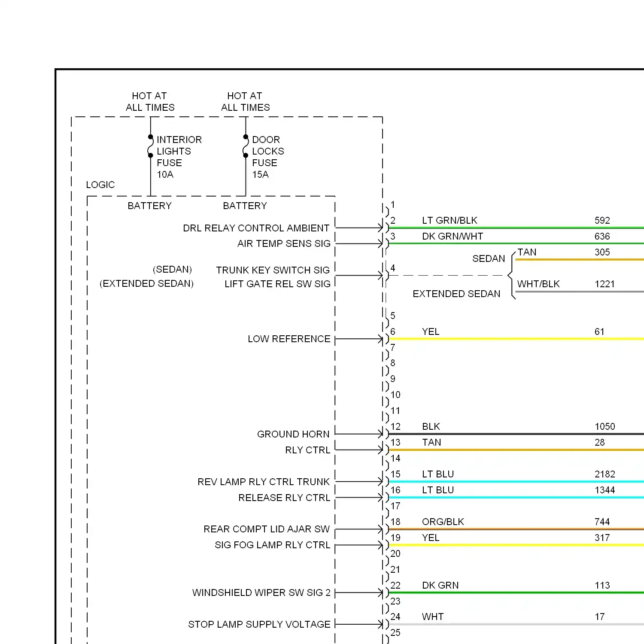Click the LT GRN/BLK wire color label

tap(450, 220)
